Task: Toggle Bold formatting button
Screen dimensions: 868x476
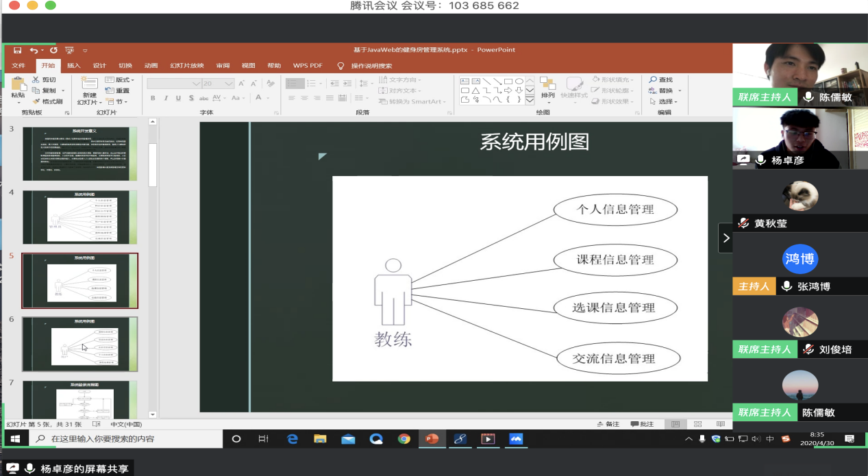Action: point(153,98)
